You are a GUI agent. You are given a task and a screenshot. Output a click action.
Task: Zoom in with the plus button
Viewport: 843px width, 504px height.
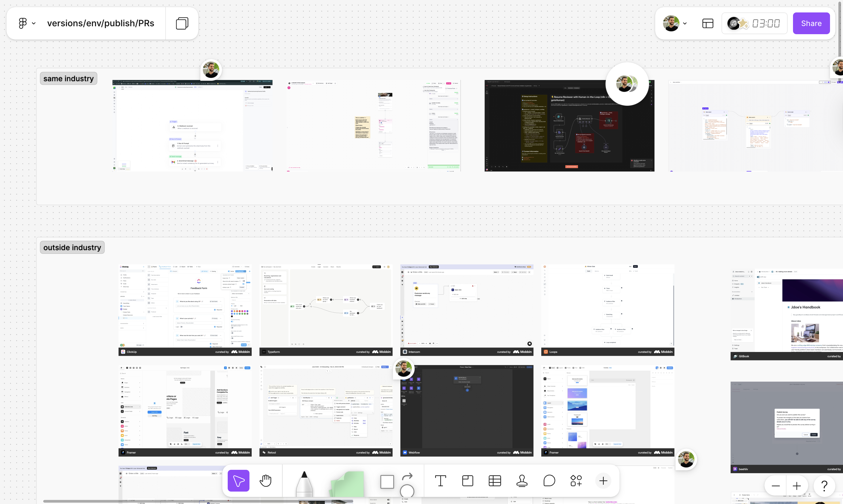(x=796, y=486)
